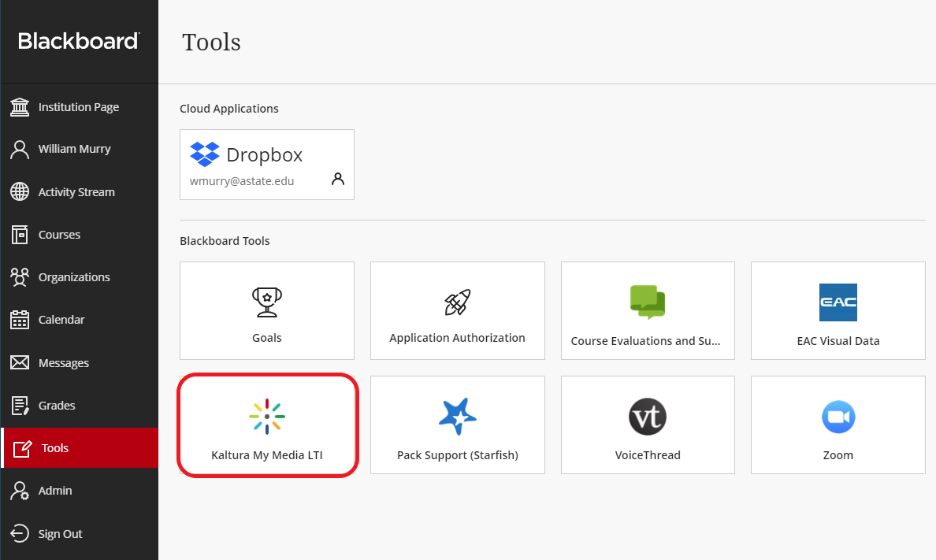Launch Kaltura My Media LTI label
Screen dimensions: 936x560
[267, 455]
